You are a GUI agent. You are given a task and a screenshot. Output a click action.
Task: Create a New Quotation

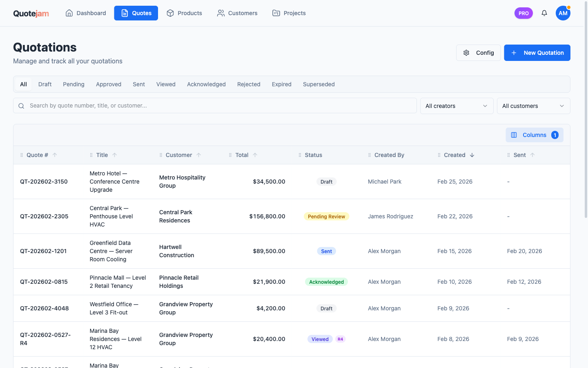tap(537, 53)
